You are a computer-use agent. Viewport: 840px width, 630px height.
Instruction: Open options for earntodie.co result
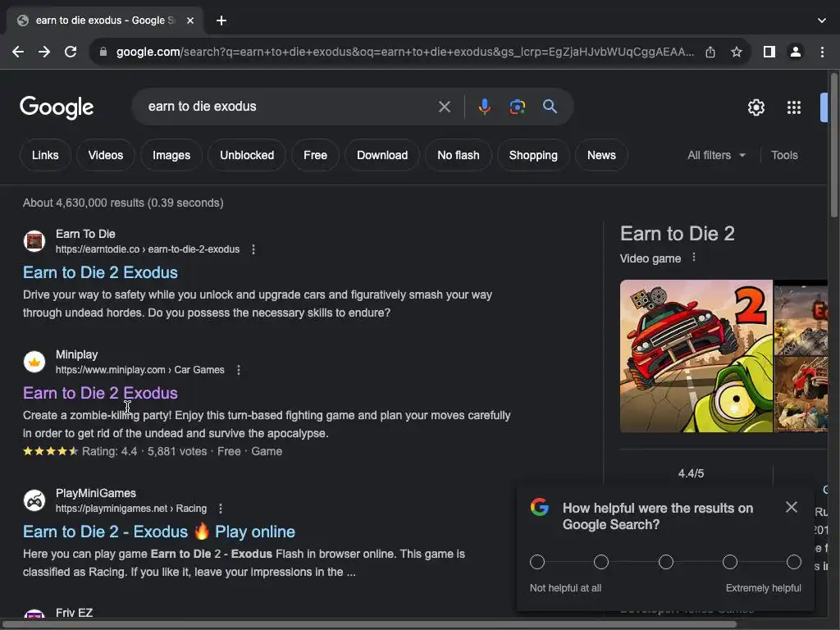coord(253,249)
